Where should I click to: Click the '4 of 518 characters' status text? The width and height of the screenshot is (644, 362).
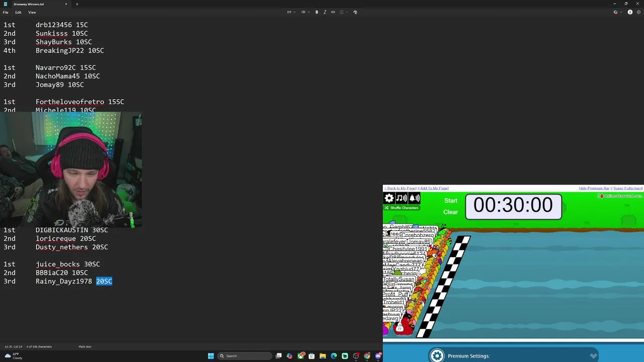(x=39, y=346)
